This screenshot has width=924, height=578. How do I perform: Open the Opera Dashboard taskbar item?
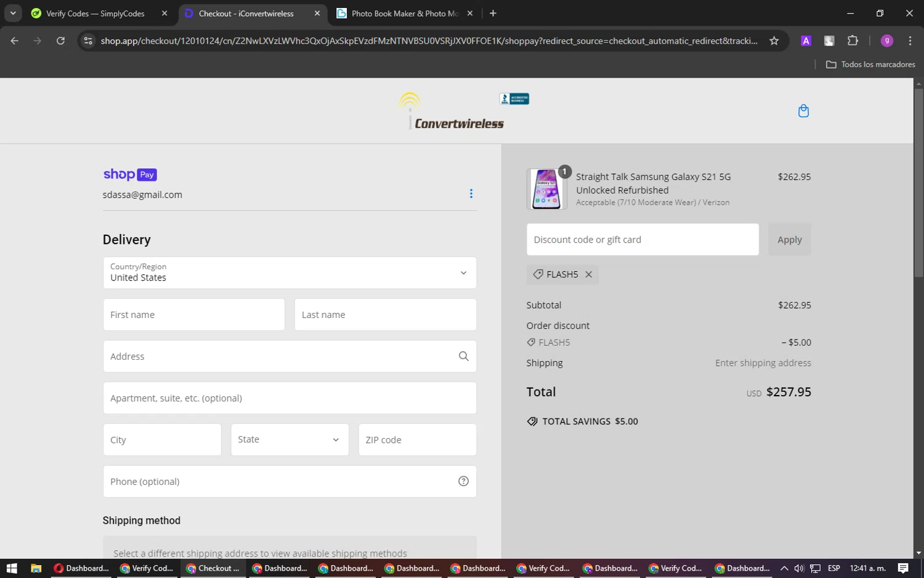point(81,568)
